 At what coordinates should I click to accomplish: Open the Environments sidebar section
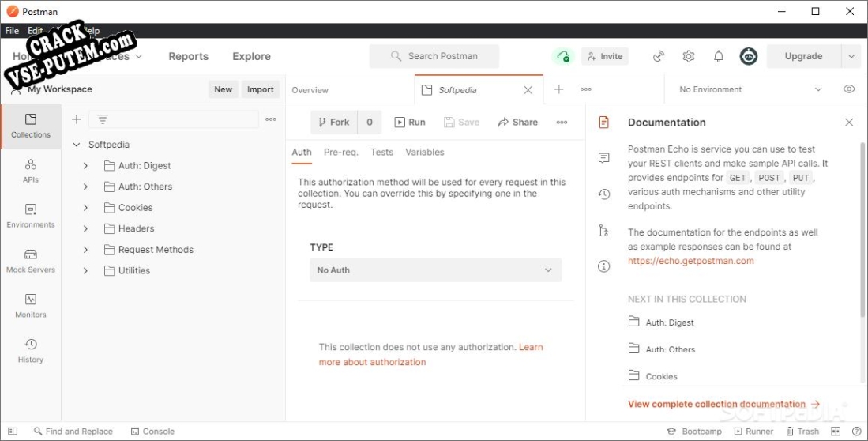[31, 215]
